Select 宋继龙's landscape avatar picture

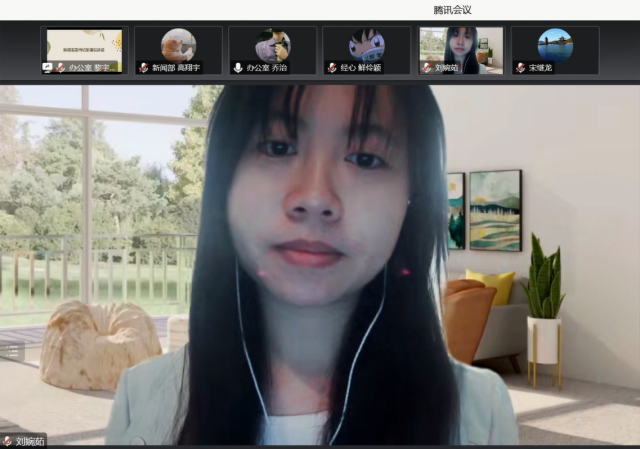[555, 44]
